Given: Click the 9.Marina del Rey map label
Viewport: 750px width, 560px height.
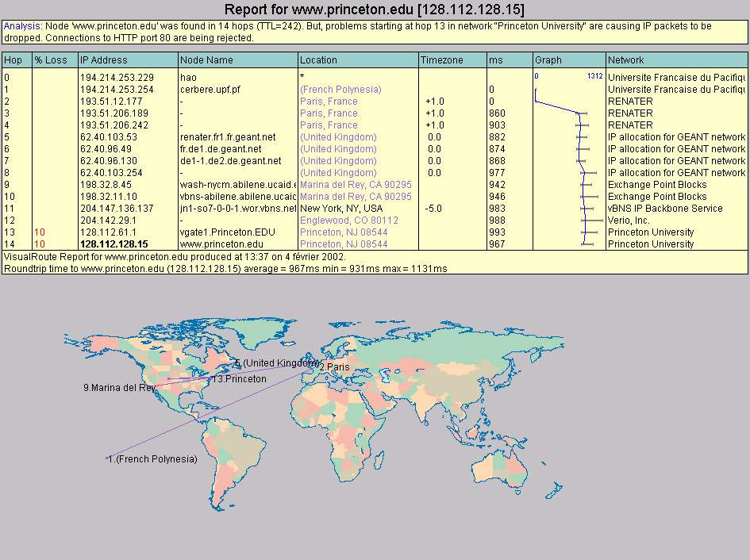Looking at the screenshot, I should click(x=119, y=388).
